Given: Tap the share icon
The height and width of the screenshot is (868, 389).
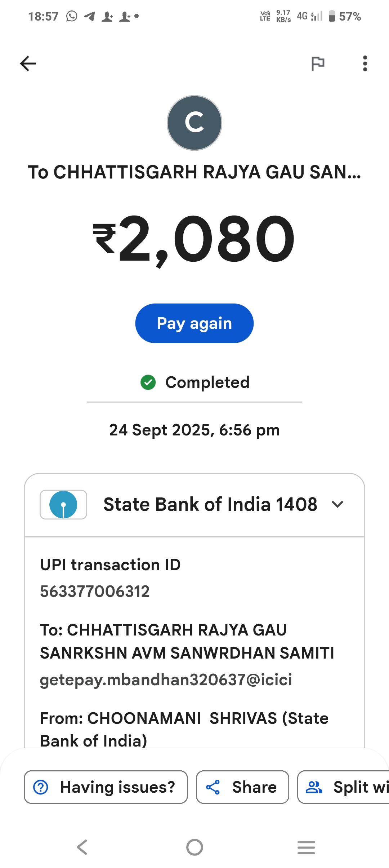Looking at the screenshot, I should pos(213,787).
